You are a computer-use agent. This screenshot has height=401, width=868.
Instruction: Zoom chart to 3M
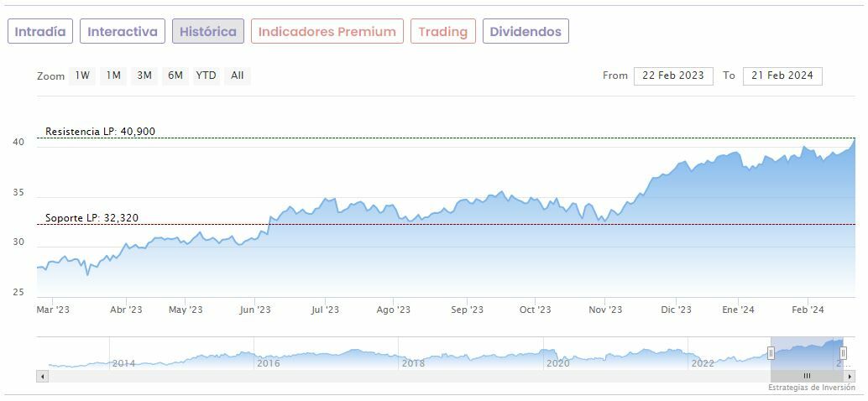144,76
